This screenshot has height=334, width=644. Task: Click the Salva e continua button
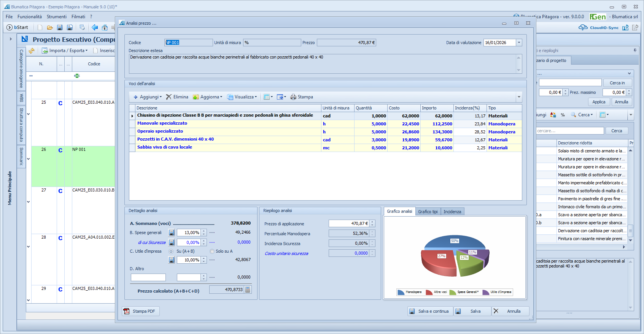coord(430,311)
